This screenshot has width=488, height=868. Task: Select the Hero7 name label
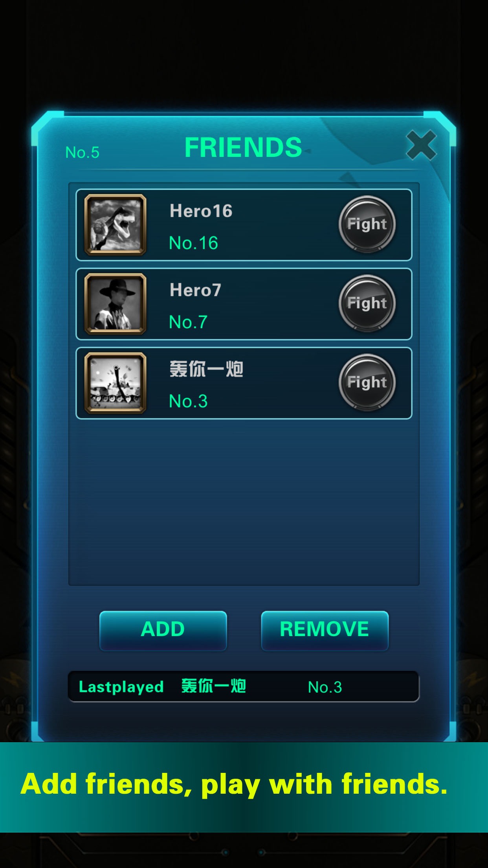pos(195,290)
